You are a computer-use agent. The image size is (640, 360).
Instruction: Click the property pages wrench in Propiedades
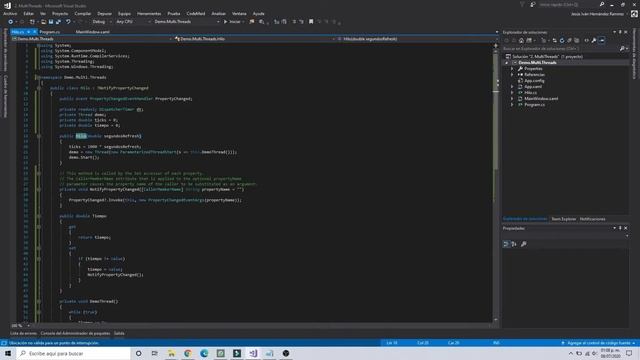[523, 244]
